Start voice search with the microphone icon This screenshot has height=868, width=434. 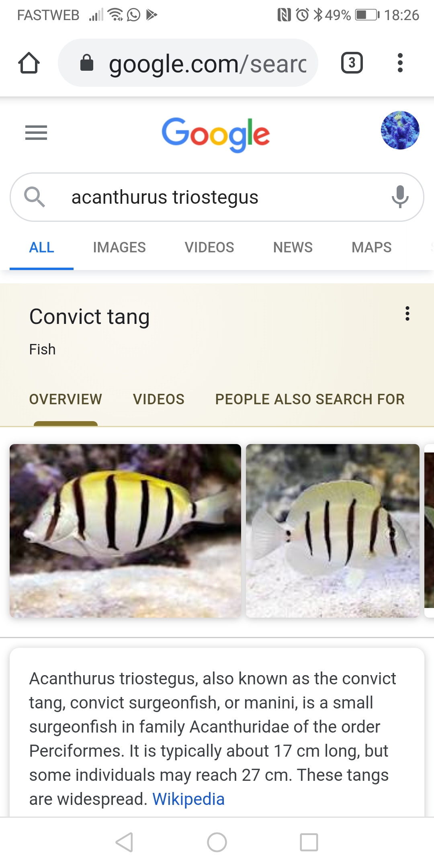400,197
